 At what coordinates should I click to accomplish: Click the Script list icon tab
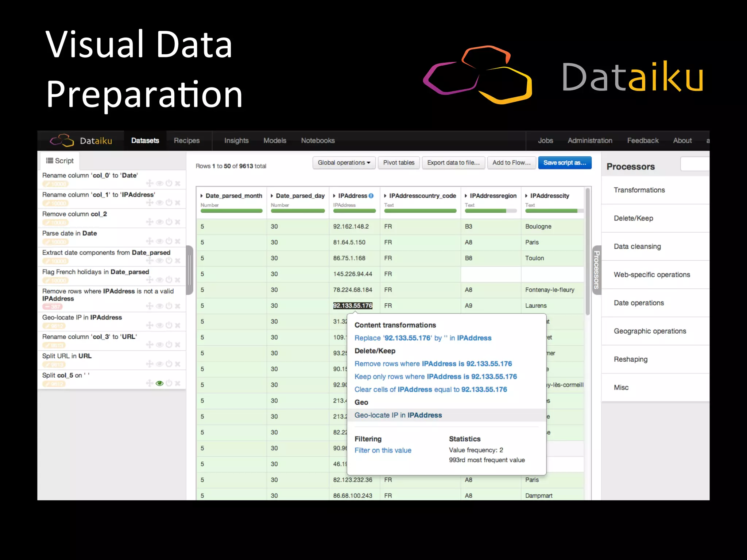pyautogui.click(x=60, y=161)
